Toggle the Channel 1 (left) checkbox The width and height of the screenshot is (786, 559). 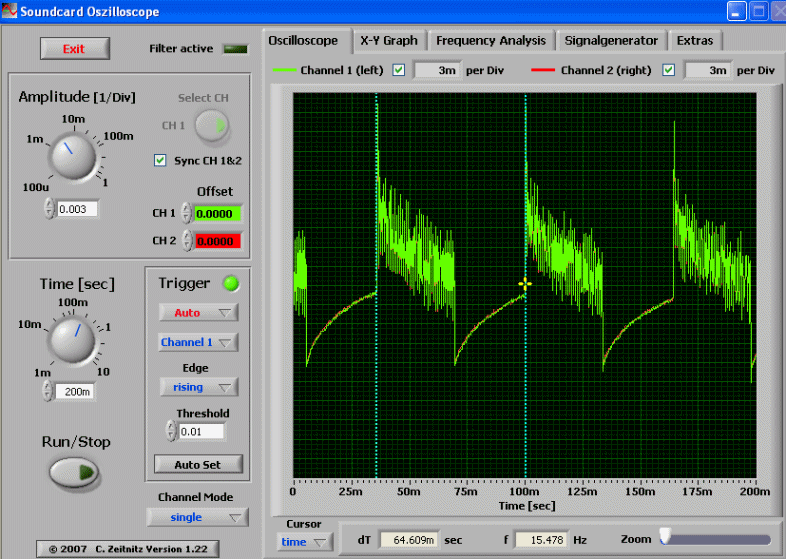(399, 70)
